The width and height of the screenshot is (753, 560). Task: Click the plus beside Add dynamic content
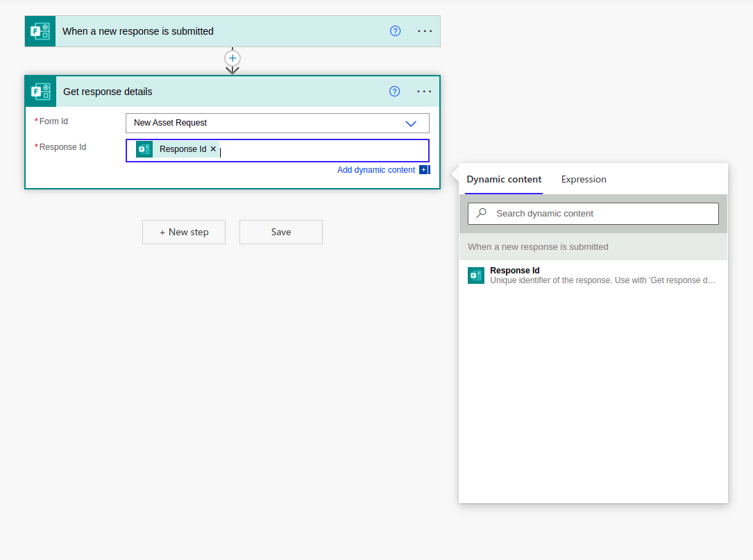click(x=424, y=169)
